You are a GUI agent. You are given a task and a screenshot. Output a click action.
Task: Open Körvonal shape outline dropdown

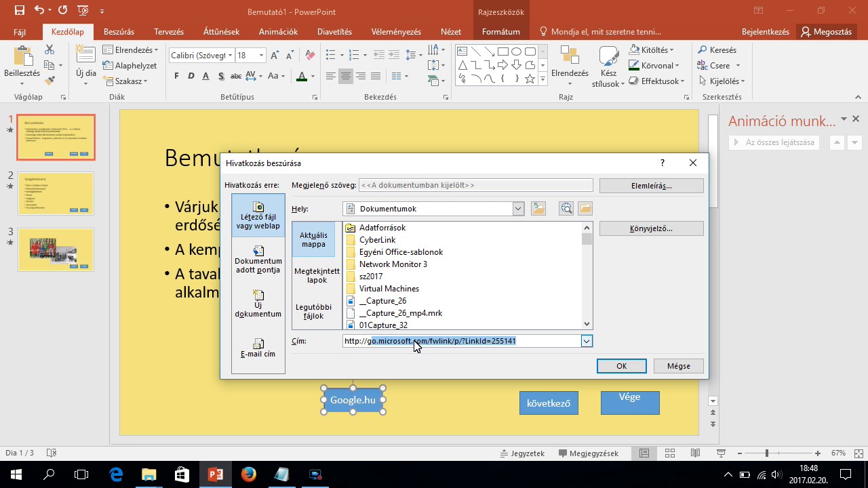tap(654, 66)
